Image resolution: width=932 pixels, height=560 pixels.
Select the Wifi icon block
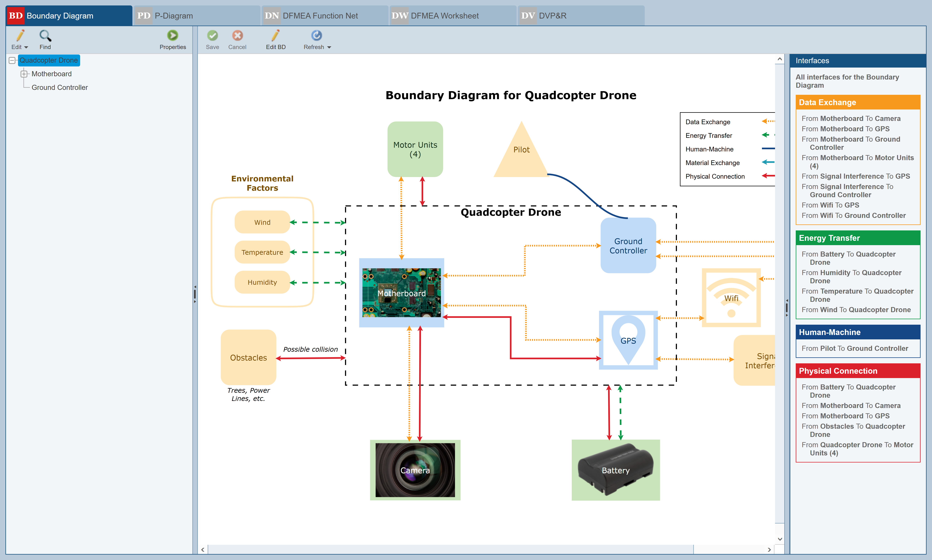tap(731, 298)
